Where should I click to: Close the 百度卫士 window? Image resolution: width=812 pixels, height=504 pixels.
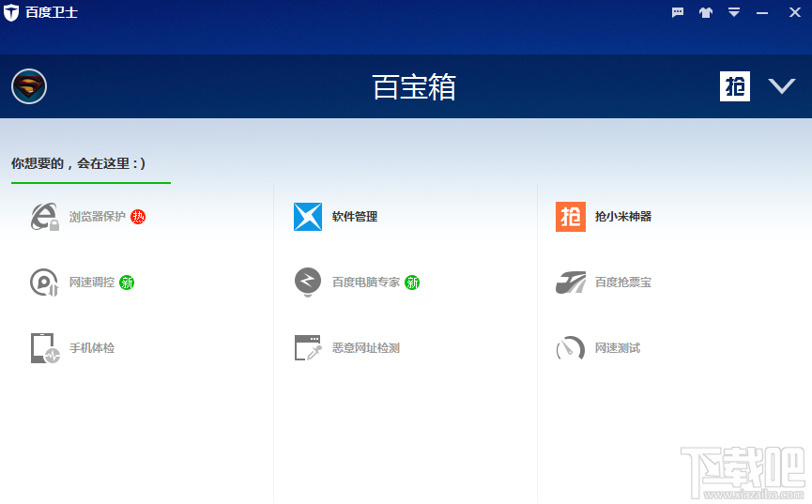tap(795, 12)
